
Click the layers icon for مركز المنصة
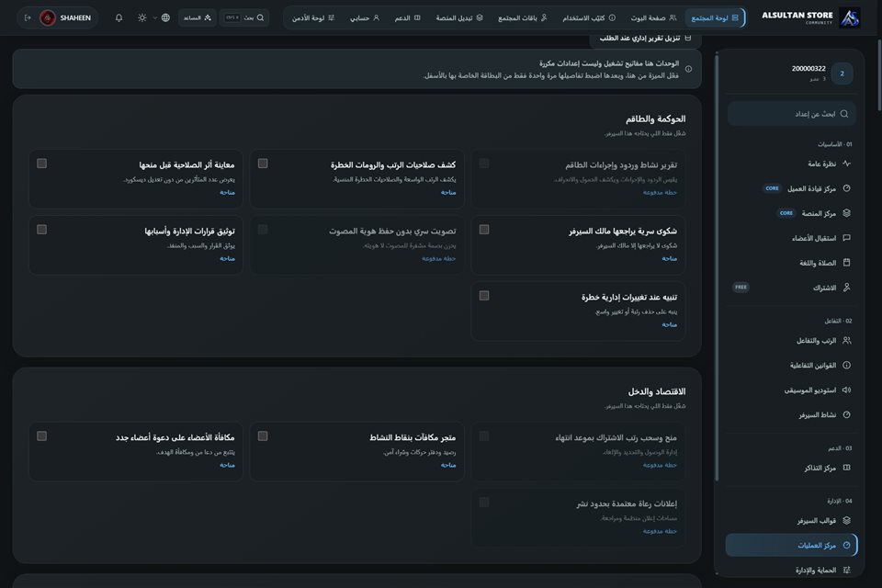[x=846, y=213]
